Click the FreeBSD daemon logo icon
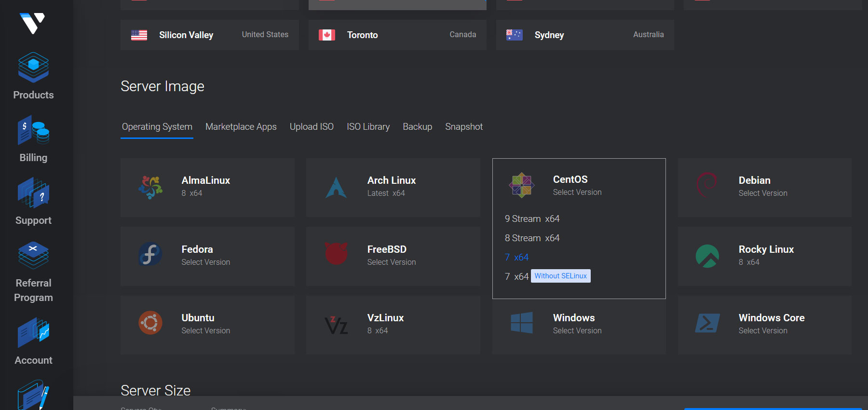Image resolution: width=868 pixels, height=410 pixels. [336, 253]
